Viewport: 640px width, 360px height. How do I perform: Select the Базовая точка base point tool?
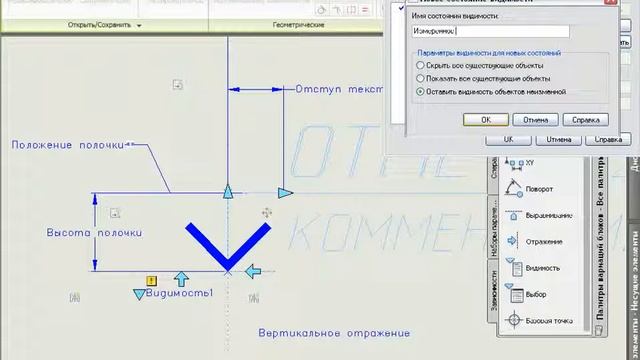(x=539, y=321)
